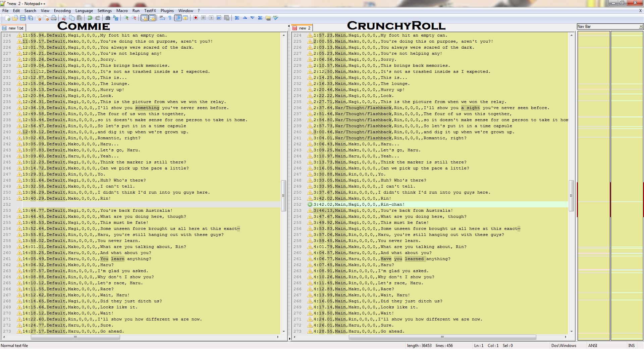Stop macro recording with the square icon
644x349 pixels.
point(203,18)
